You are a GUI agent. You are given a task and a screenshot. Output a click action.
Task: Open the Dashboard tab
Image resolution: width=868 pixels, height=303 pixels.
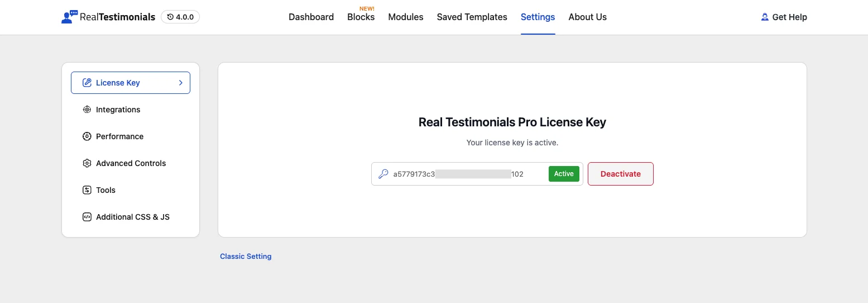[x=311, y=17]
